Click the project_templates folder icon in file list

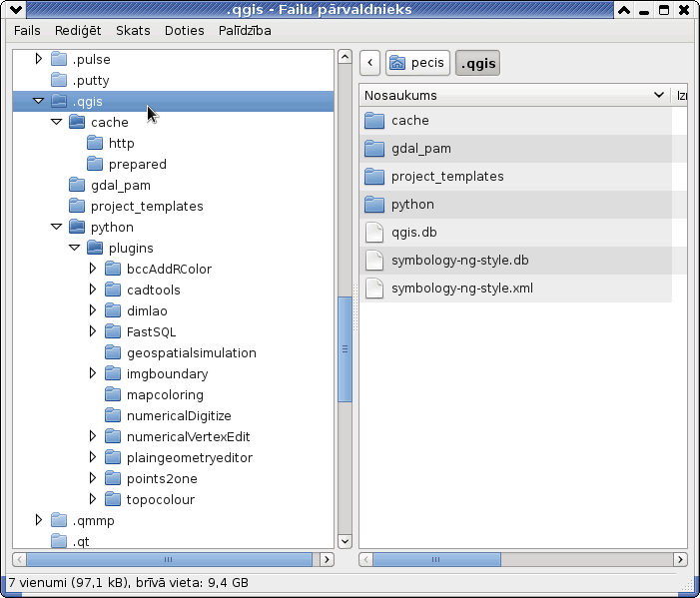click(x=374, y=177)
